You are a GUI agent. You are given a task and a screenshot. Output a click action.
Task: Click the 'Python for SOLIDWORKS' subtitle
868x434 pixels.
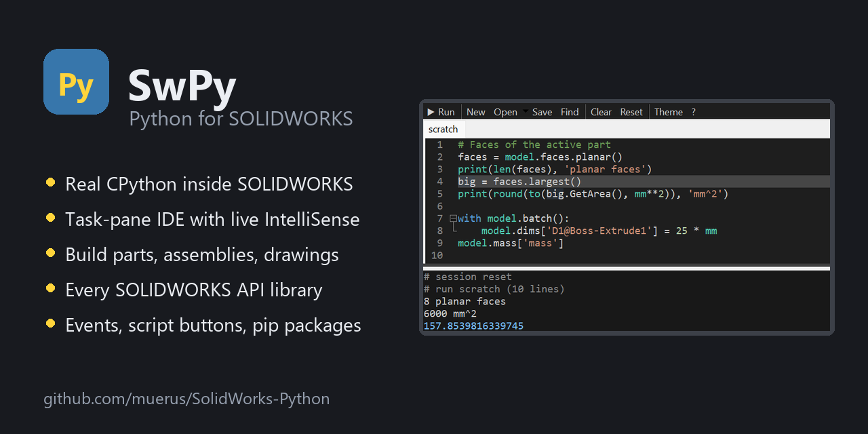241,119
